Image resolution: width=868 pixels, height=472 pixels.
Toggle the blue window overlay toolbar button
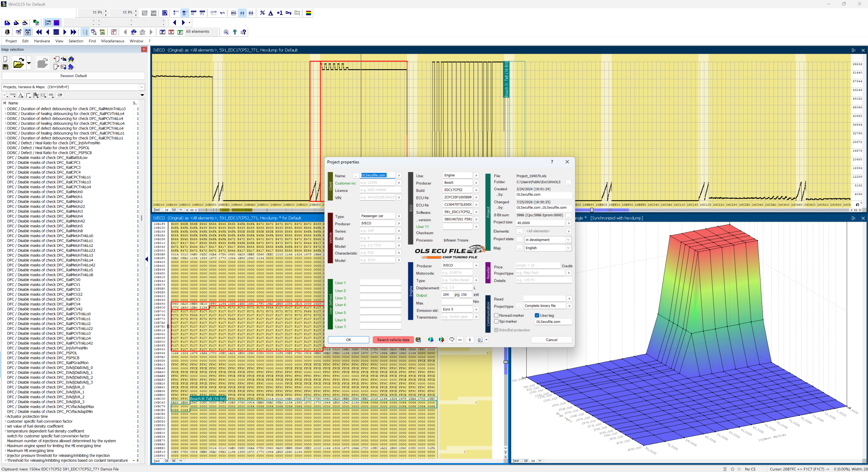pos(57,22)
